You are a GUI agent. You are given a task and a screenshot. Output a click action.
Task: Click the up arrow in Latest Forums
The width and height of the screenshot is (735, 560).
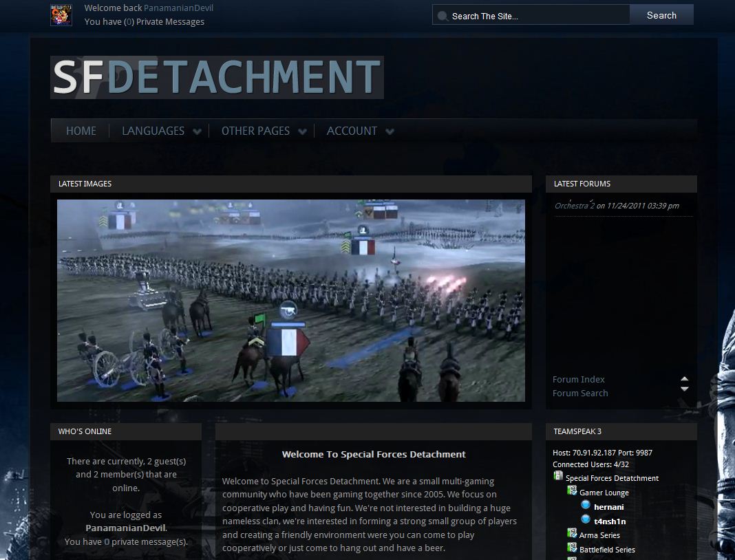tap(684, 378)
